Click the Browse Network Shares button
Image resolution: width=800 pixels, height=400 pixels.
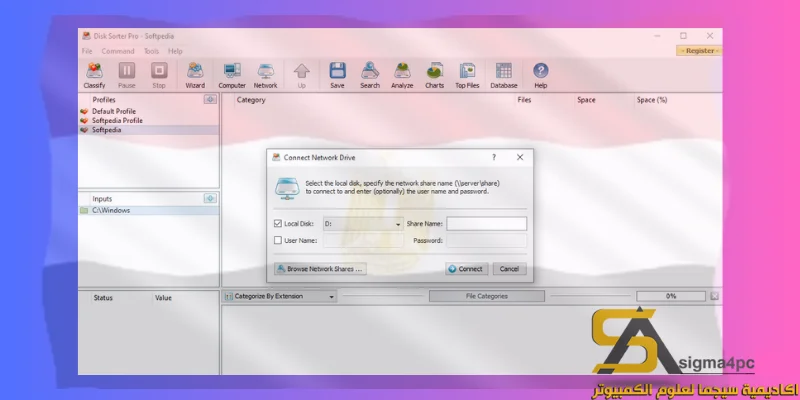(x=320, y=269)
